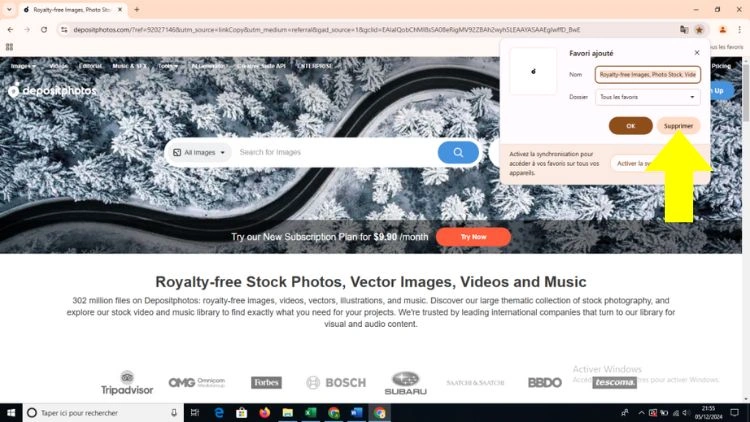Click the volume icon in system tray

686,412
